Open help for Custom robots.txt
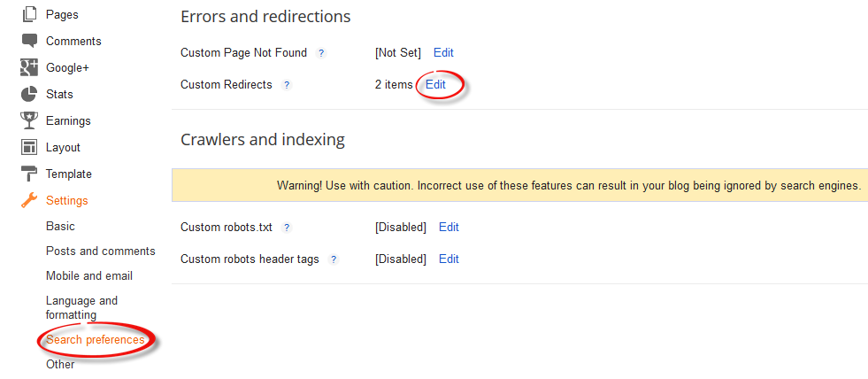The width and height of the screenshot is (868, 379). pyautogui.click(x=286, y=228)
